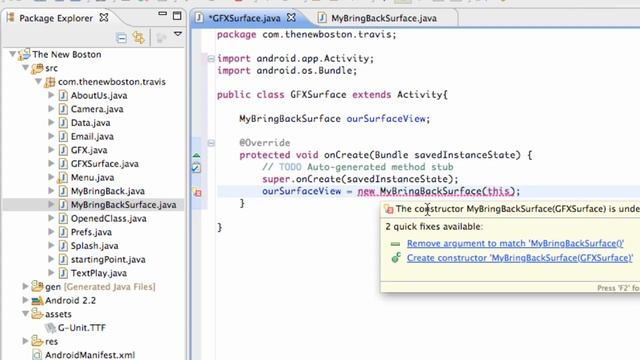
Task: Click the package icon of com.thenewboston.travis
Action: coord(50,82)
